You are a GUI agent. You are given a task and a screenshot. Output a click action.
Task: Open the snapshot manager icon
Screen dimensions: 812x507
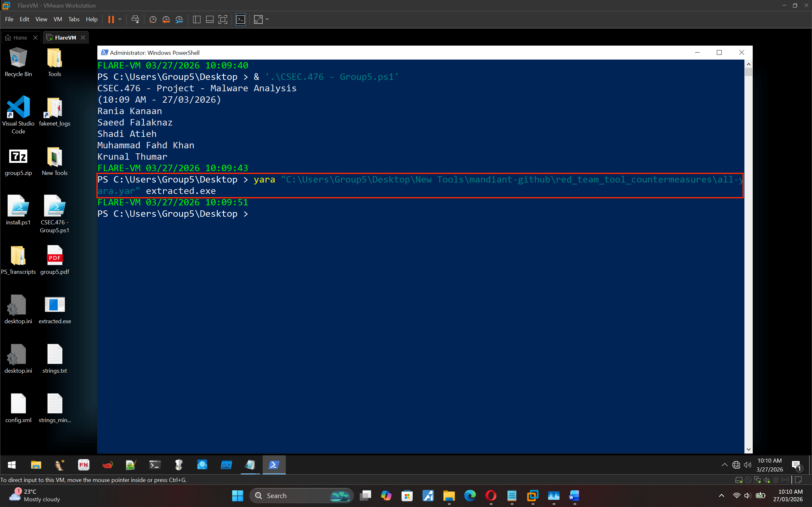(x=179, y=19)
